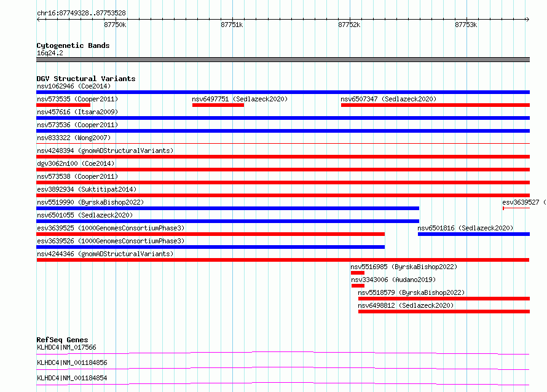Select nsv4244346 (gnomADStructuralVariants) label

click(x=105, y=254)
